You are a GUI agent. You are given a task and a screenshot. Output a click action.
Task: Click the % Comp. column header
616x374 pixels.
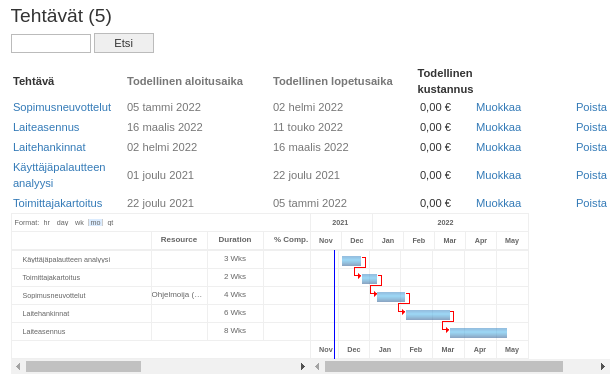click(291, 240)
